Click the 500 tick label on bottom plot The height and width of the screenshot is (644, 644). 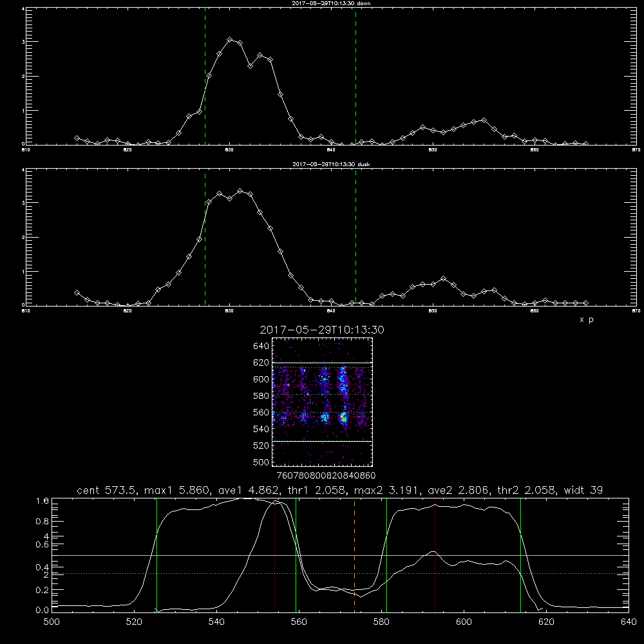pyautogui.click(x=52, y=622)
